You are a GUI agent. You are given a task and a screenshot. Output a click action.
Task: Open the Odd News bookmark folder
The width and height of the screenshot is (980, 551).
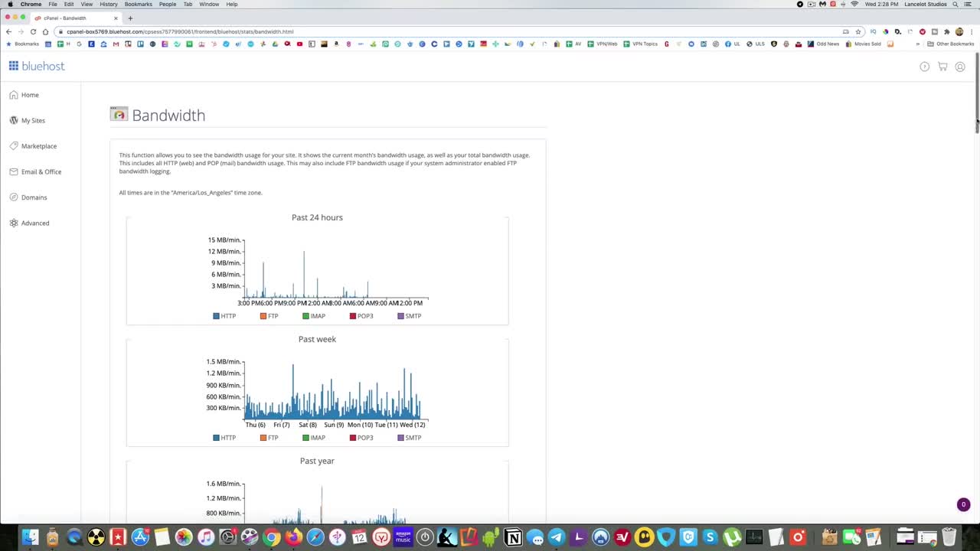[x=823, y=44]
